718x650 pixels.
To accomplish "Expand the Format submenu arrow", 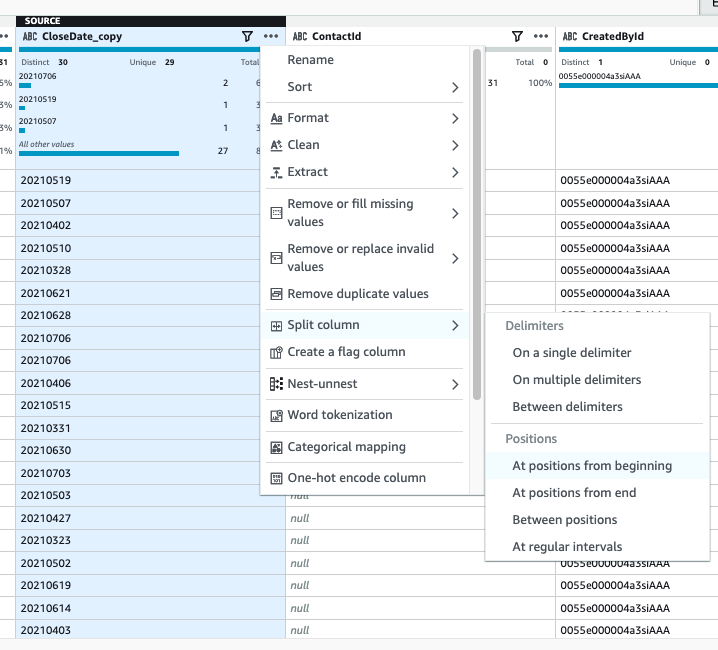I will [455, 119].
